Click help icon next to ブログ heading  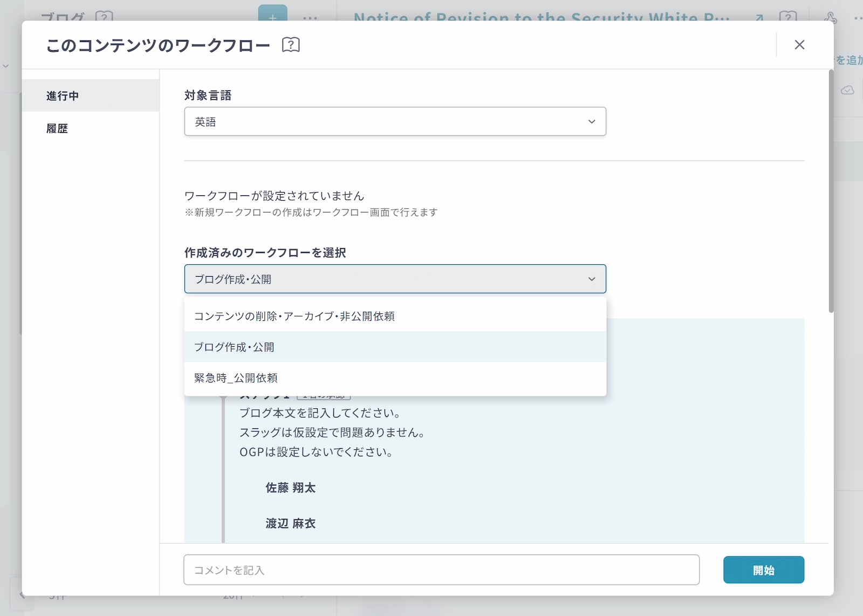click(x=104, y=17)
